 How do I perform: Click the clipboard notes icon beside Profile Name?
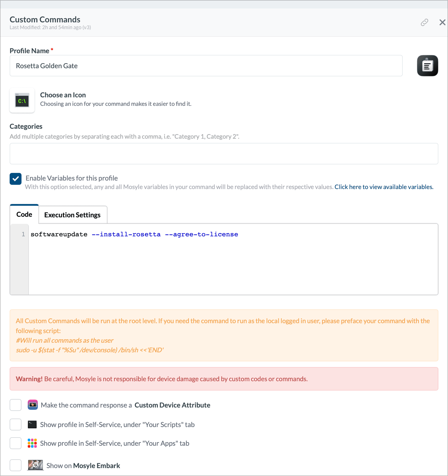(427, 66)
